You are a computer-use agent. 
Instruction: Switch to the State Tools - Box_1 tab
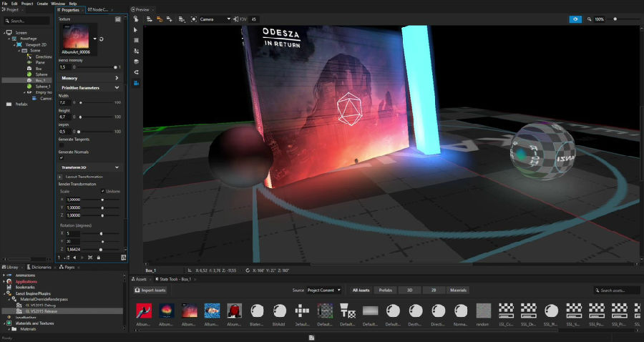172,279
